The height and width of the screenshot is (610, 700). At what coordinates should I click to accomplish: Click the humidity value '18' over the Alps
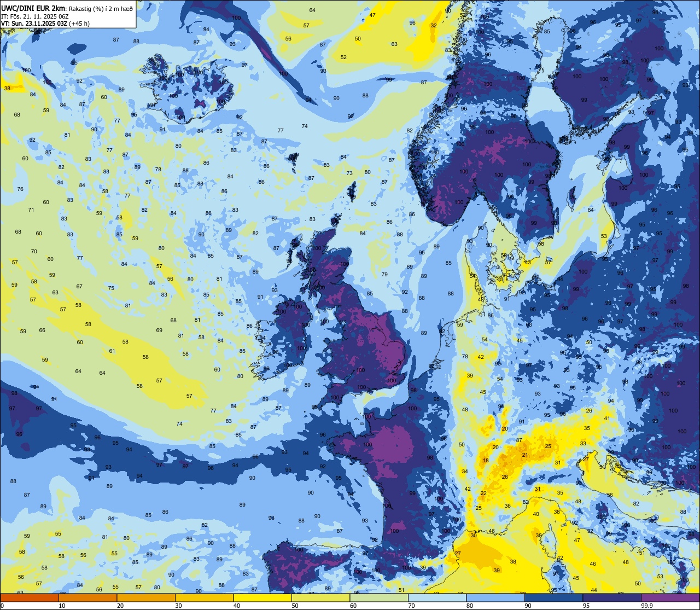click(x=486, y=461)
